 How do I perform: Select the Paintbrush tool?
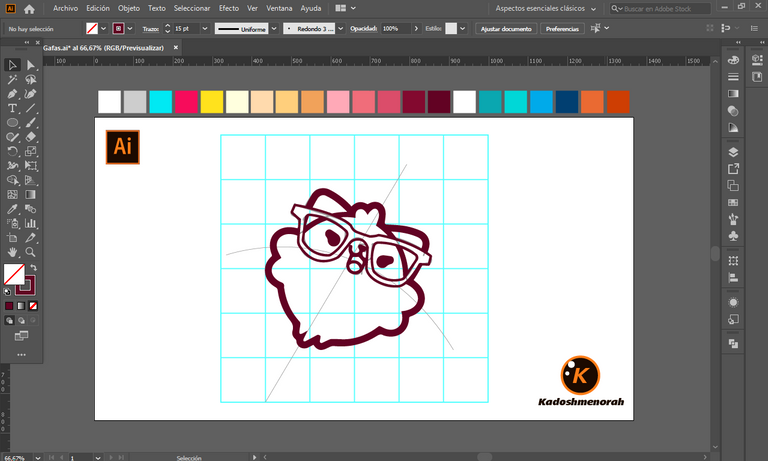tap(30, 122)
